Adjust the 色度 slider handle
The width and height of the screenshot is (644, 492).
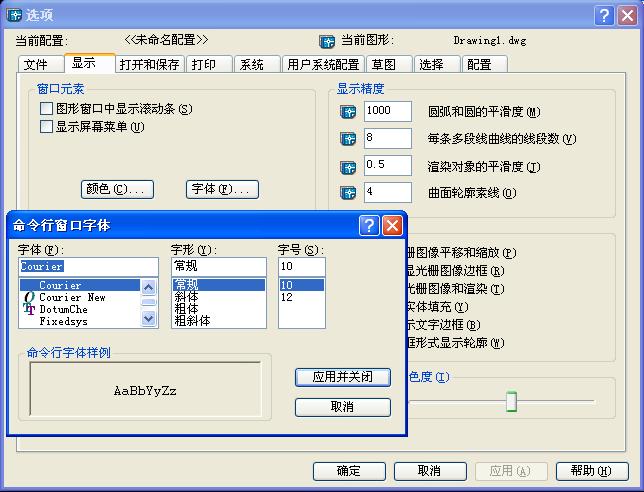click(x=511, y=401)
